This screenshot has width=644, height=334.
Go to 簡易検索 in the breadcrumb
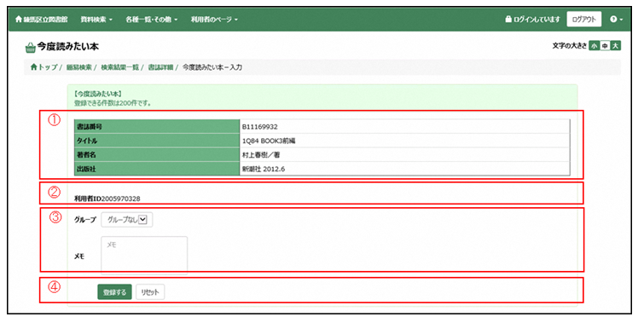pos(78,66)
